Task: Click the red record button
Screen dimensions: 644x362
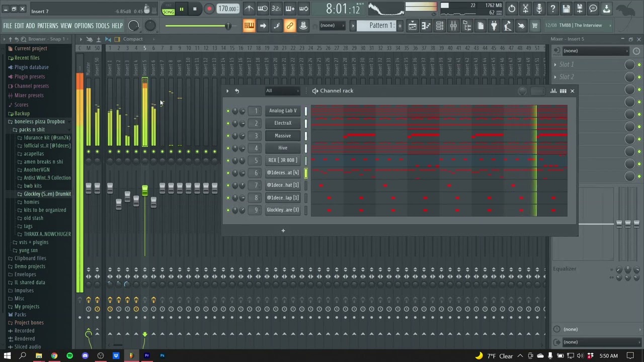Action: click(x=209, y=9)
